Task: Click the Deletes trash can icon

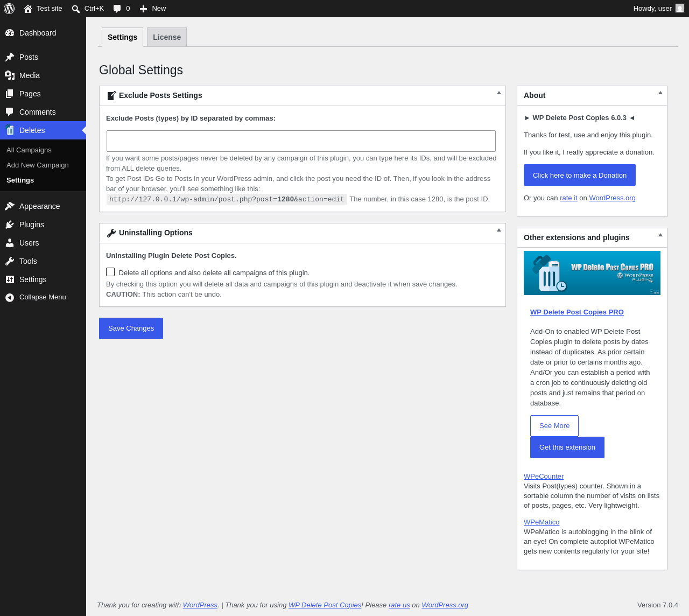Action: [x=10, y=130]
